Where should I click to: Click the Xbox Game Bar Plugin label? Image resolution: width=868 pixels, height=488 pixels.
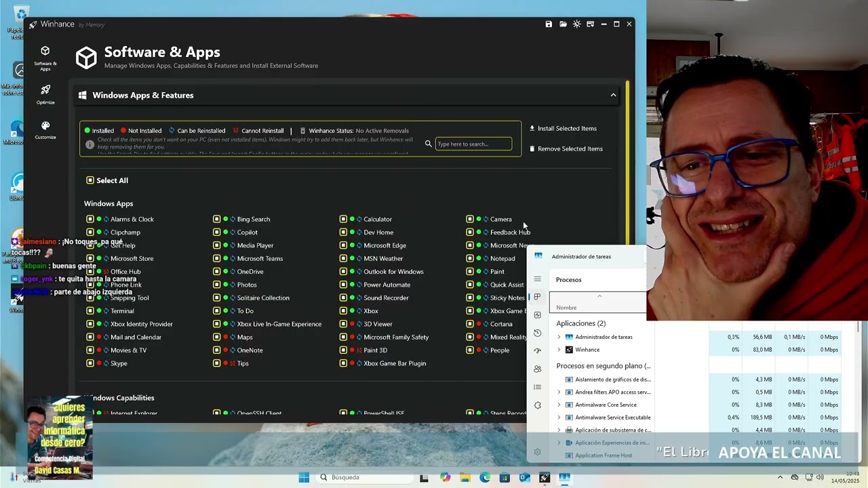(x=395, y=363)
